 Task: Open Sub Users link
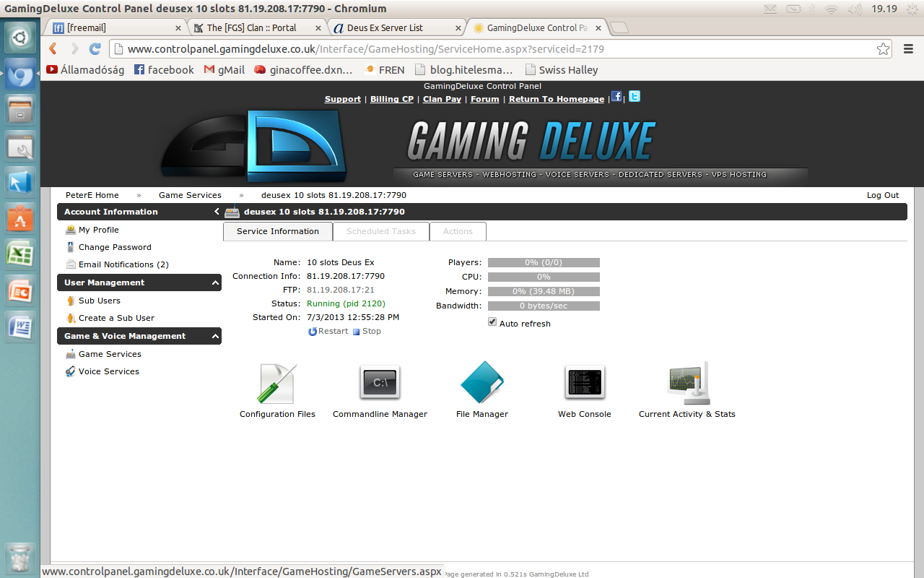(100, 301)
